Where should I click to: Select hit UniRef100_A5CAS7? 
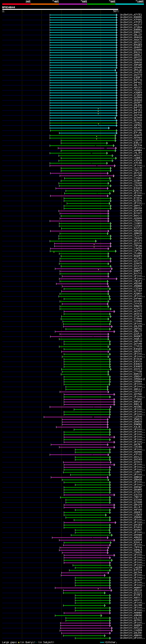tap(131, 128)
